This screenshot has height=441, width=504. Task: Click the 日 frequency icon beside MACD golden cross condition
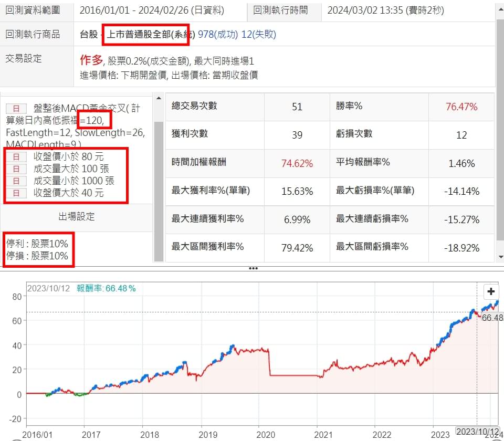(x=16, y=109)
